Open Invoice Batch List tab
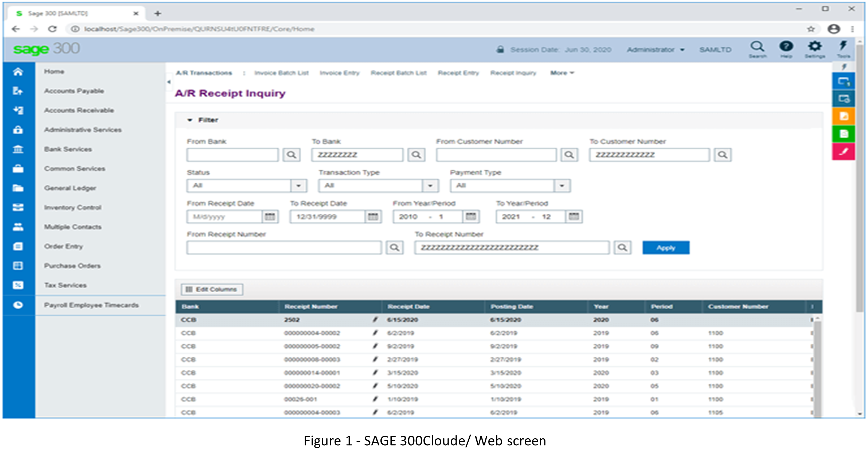Screen dimensions: 868x454 pyautogui.click(x=281, y=73)
